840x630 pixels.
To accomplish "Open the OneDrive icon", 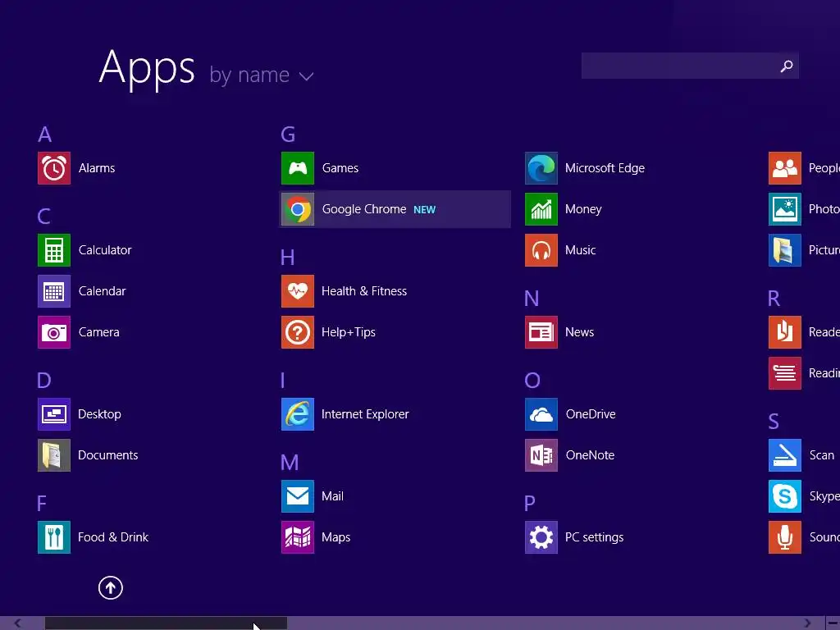I will pos(541,414).
